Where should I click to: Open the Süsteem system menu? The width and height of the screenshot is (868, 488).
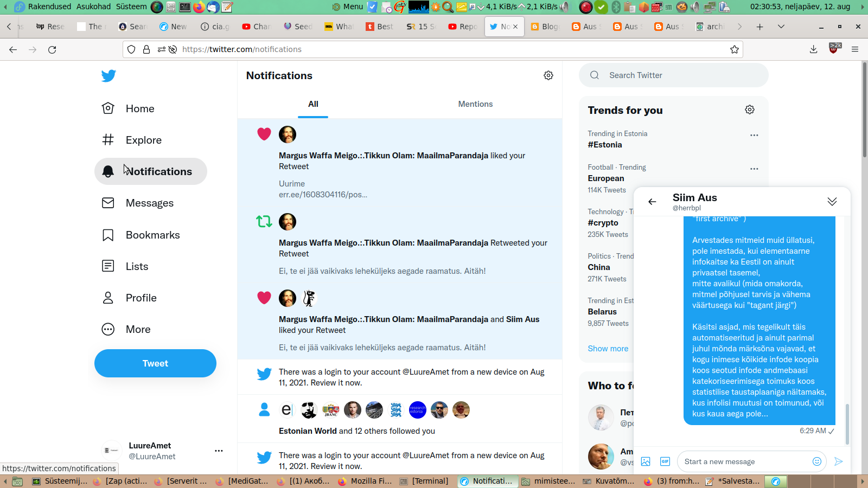pyautogui.click(x=131, y=7)
